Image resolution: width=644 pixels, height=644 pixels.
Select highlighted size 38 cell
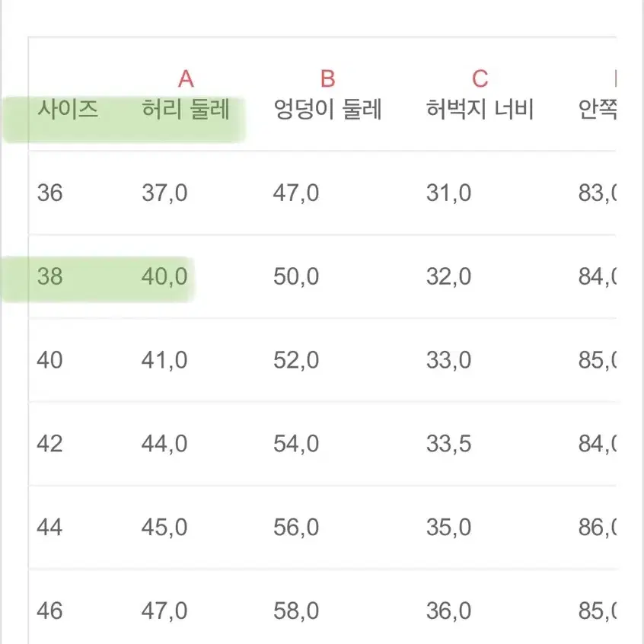(x=49, y=276)
